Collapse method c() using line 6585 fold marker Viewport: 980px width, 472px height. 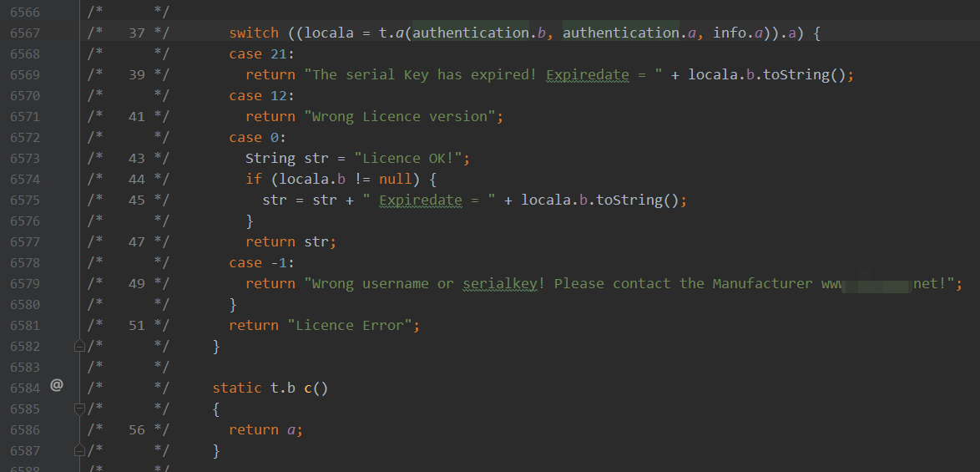(79, 409)
